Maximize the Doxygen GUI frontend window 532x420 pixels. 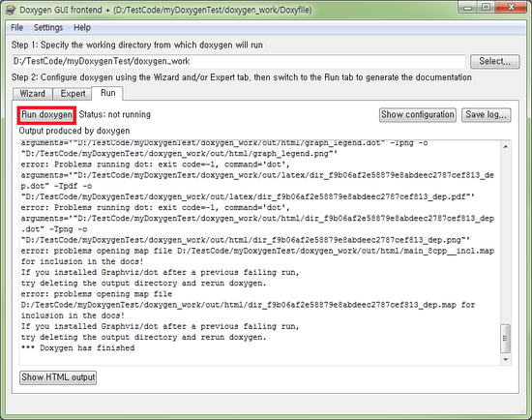click(487, 7)
